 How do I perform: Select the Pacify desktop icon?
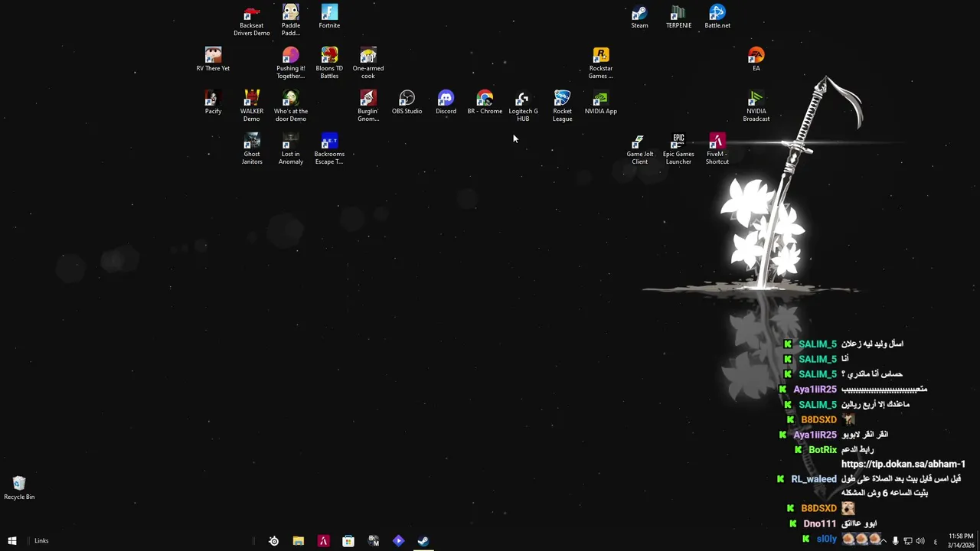[213, 103]
